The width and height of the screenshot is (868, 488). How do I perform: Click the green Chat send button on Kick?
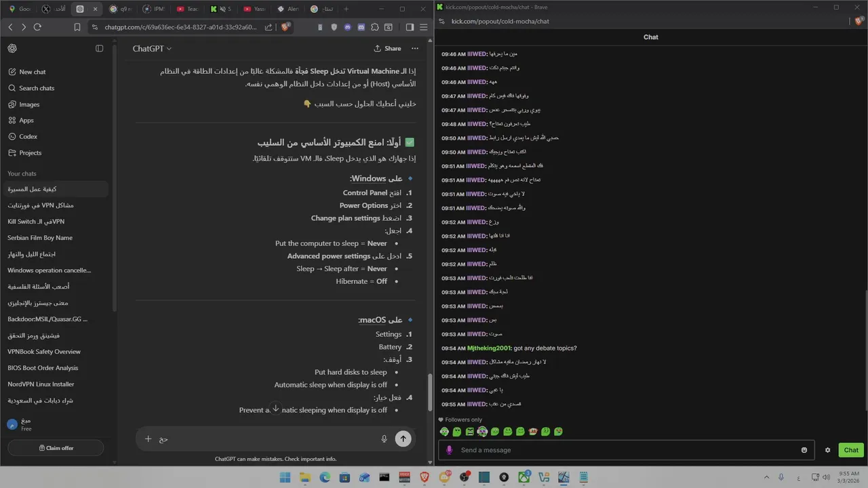tap(851, 450)
